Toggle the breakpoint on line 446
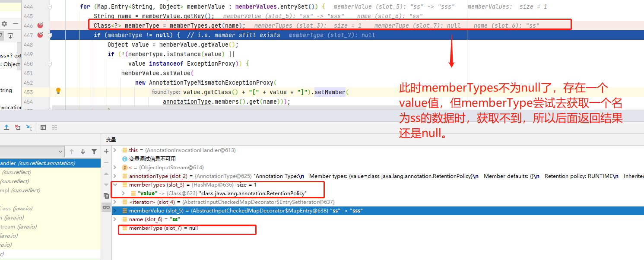Image resolution: width=644 pixels, height=260 pixels. coord(40,25)
